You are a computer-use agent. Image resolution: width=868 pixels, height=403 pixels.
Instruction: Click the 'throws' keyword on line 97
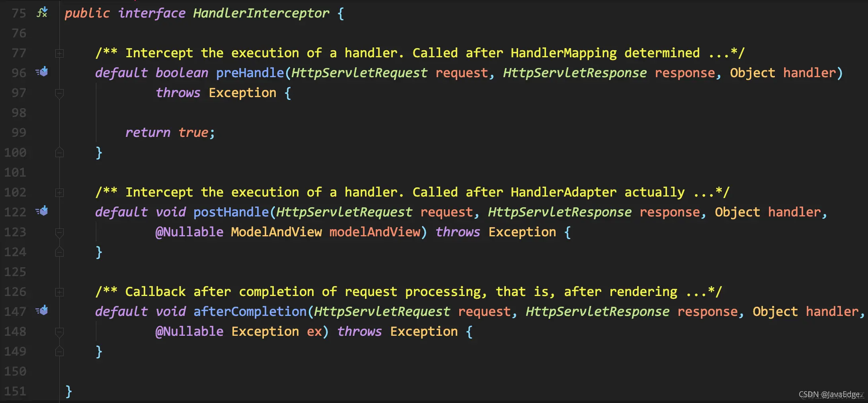point(178,93)
